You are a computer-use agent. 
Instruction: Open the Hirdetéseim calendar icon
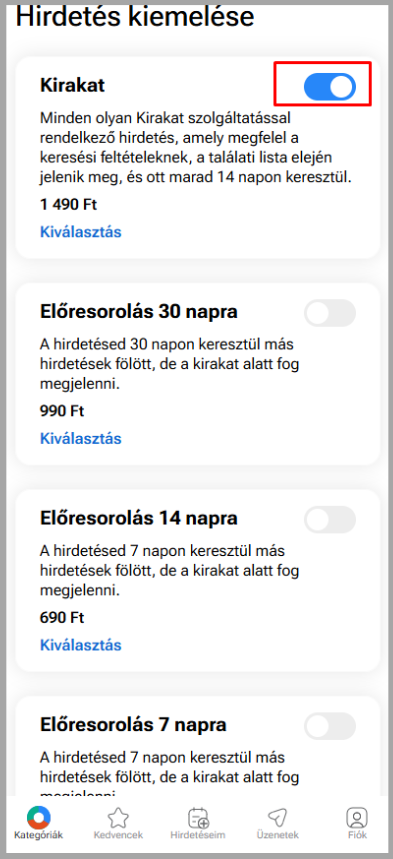(x=198, y=818)
